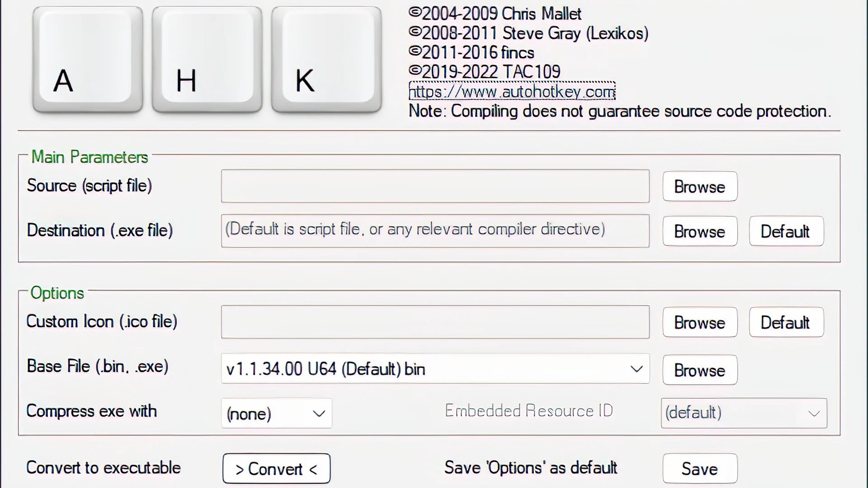868x488 pixels.
Task: Save options as default settings
Action: tap(700, 469)
